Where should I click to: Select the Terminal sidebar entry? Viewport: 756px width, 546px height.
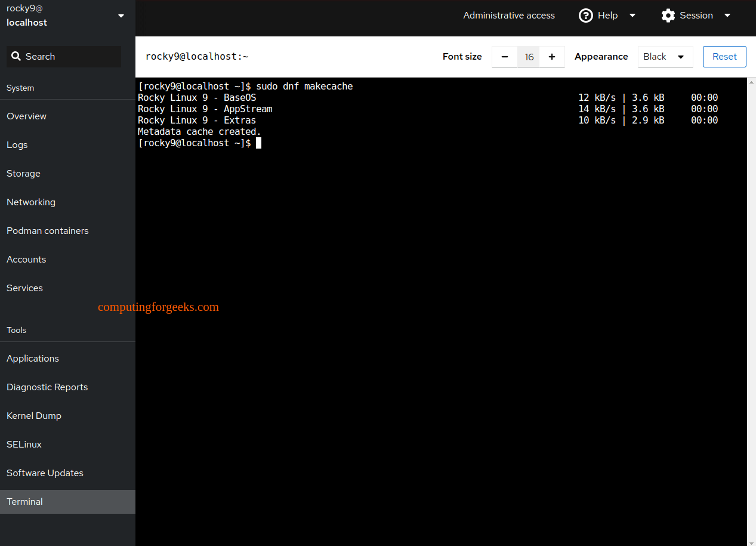tap(24, 501)
